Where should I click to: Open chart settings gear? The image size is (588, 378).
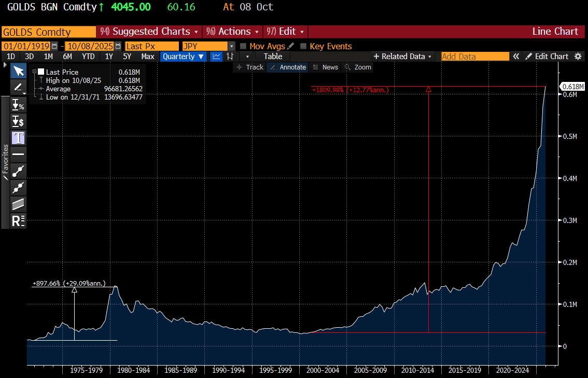(578, 56)
